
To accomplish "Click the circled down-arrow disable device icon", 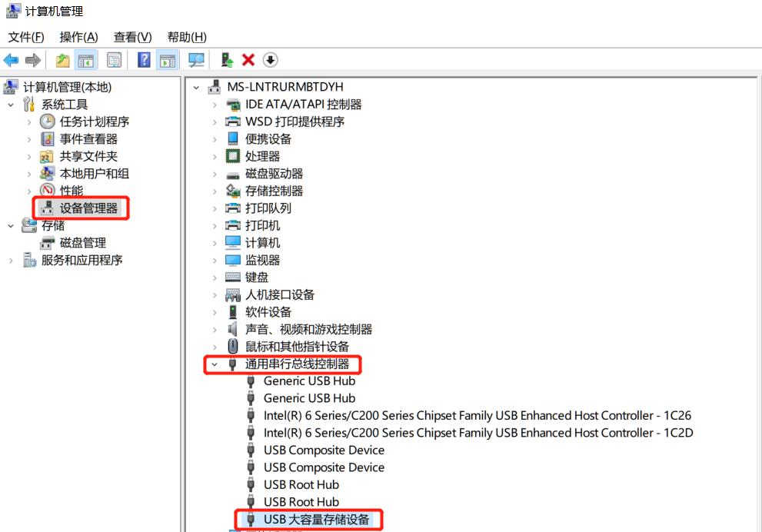I will click(x=270, y=60).
